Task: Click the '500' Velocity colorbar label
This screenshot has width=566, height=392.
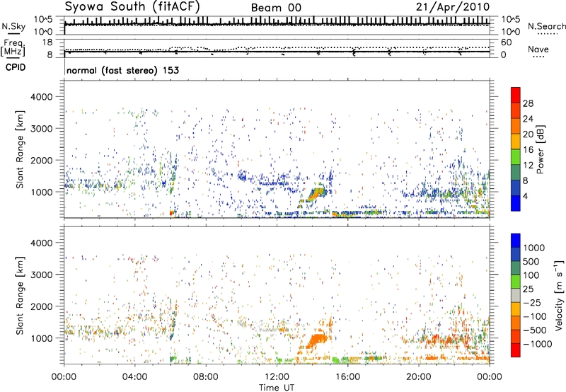Action: coord(531,261)
